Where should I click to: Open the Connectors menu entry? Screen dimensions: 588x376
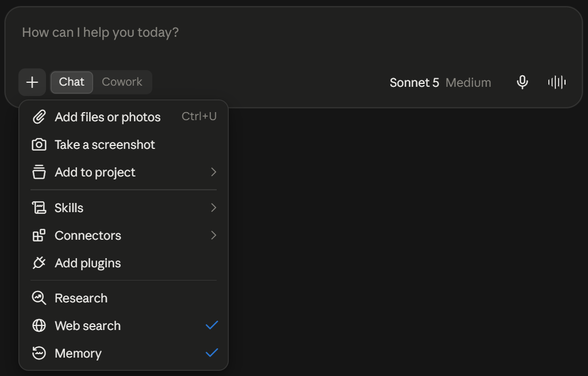(x=124, y=235)
